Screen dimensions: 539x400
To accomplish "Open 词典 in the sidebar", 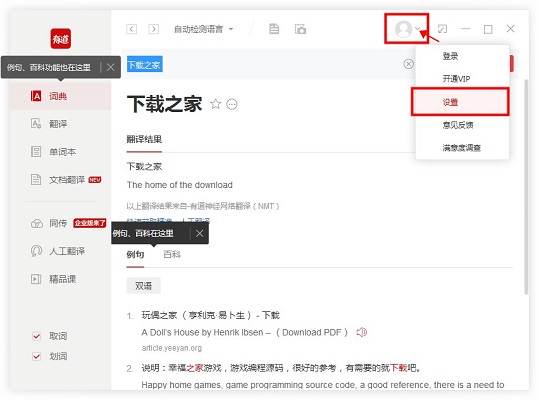I will [60, 96].
